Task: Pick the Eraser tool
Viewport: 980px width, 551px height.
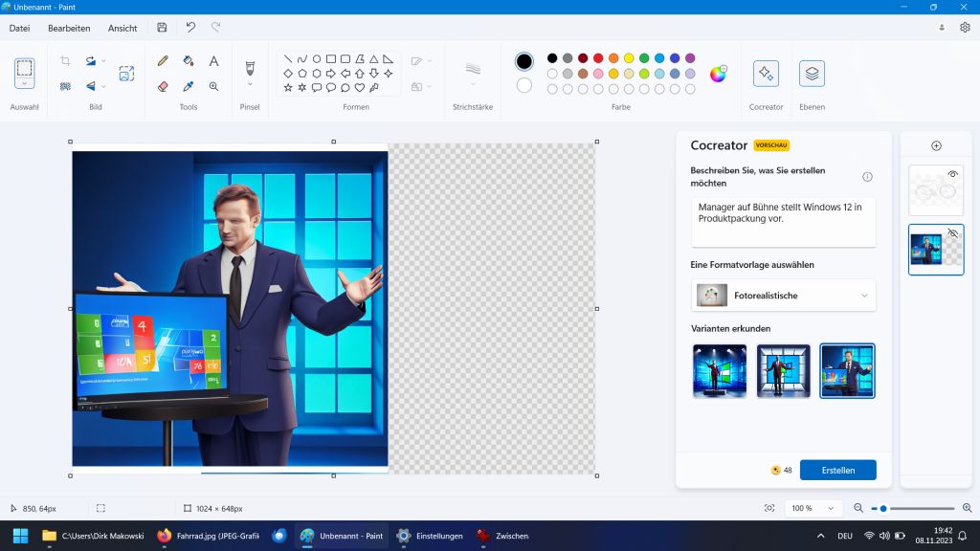Action: (x=163, y=86)
